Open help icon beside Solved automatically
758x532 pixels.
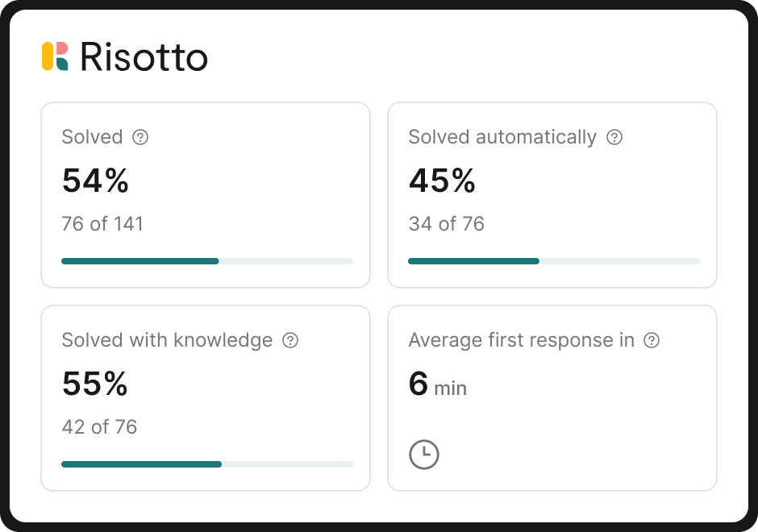614,137
